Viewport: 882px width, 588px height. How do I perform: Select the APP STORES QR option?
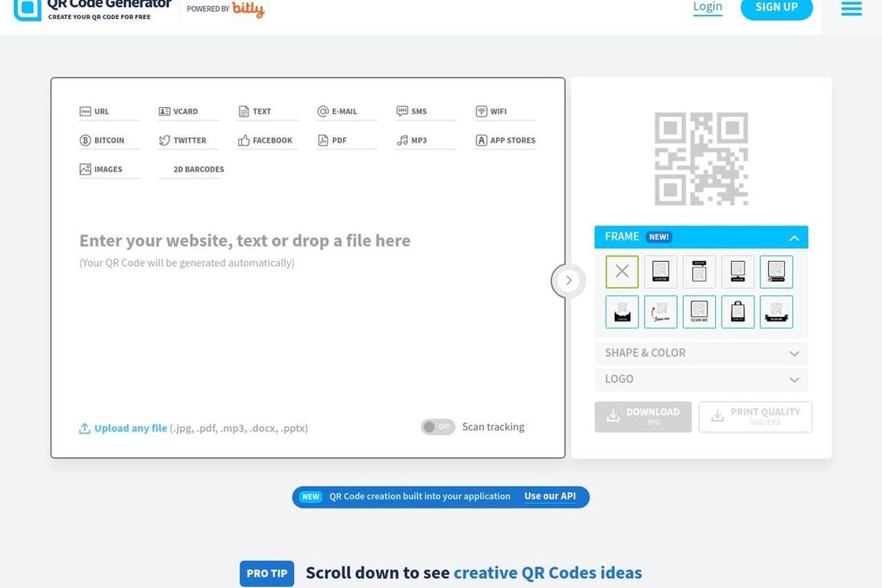pos(505,139)
